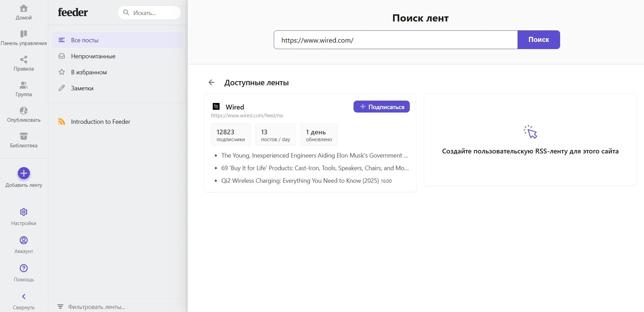Select Заметки notes item
Viewport: 644px width, 312px height.
[x=118, y=88]
